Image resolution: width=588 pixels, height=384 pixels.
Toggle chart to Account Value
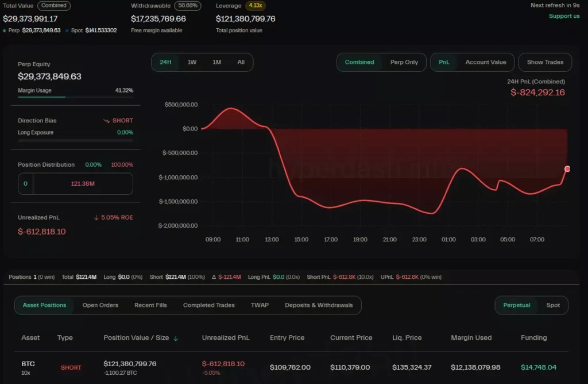pos(485,62)
